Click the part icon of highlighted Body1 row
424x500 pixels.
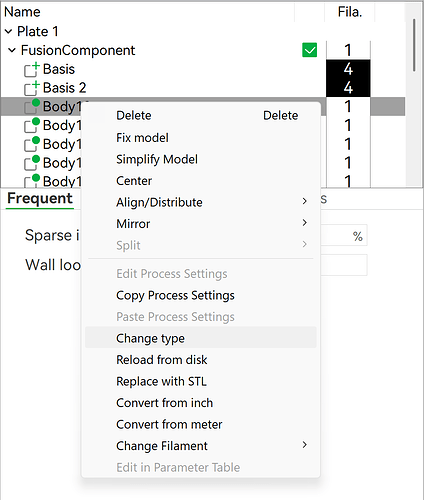32,106
